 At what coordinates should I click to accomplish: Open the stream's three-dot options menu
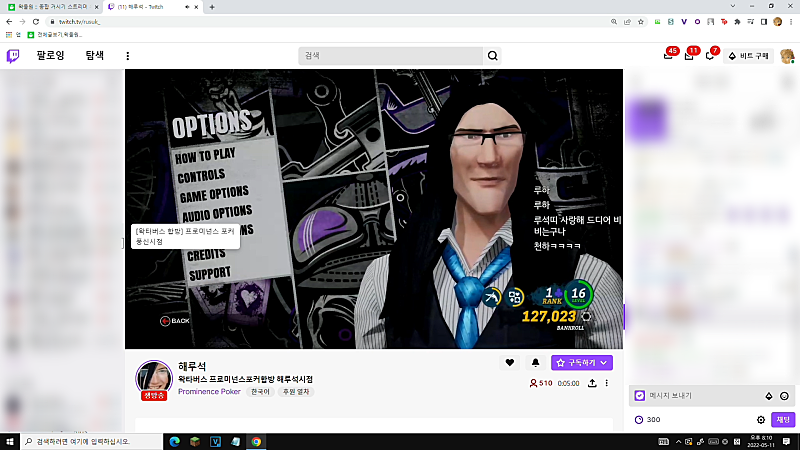pos(607,383)
